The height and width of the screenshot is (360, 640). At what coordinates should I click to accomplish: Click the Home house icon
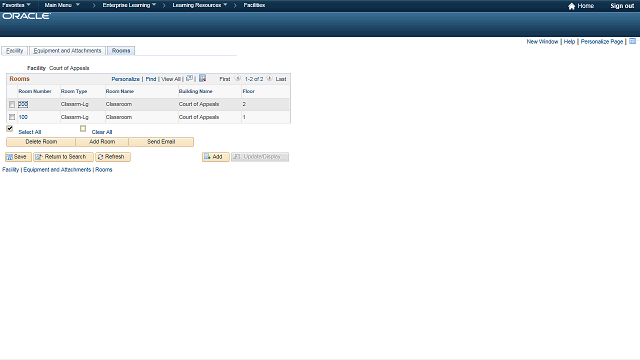pos(571,6)
